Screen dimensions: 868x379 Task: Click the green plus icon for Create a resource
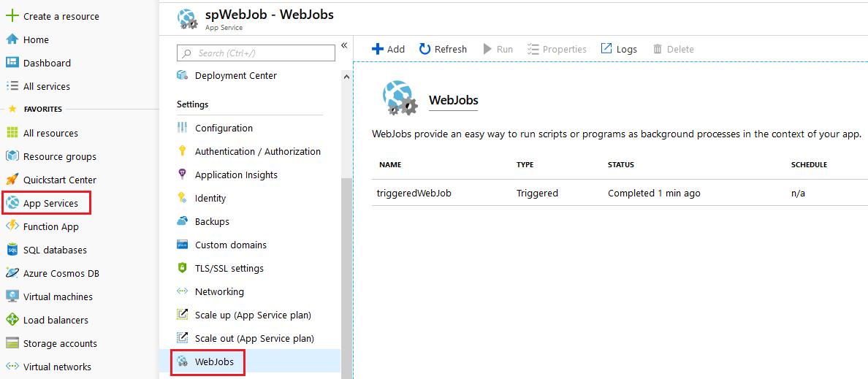(12, 16)
